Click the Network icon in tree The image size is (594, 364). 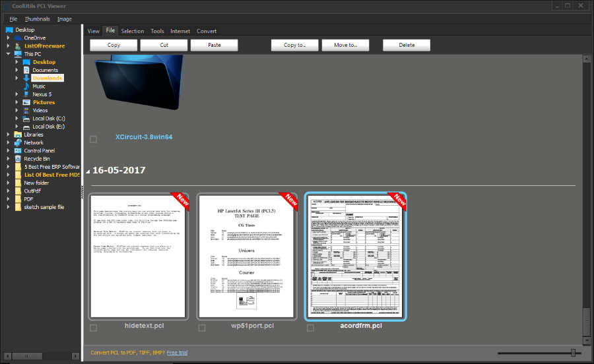click(x=18, y=142)
